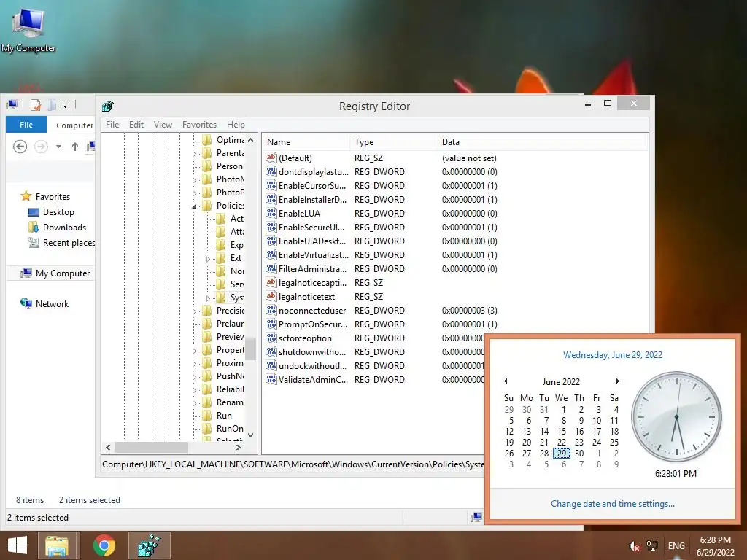Click the Favorites star in Explorer
Viewport: 747px width, 560px height.
point(26,196)
